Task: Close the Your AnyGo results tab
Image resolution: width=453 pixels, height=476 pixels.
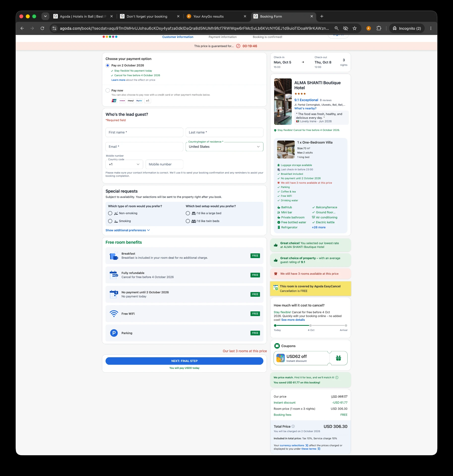Action: (245, 16)
